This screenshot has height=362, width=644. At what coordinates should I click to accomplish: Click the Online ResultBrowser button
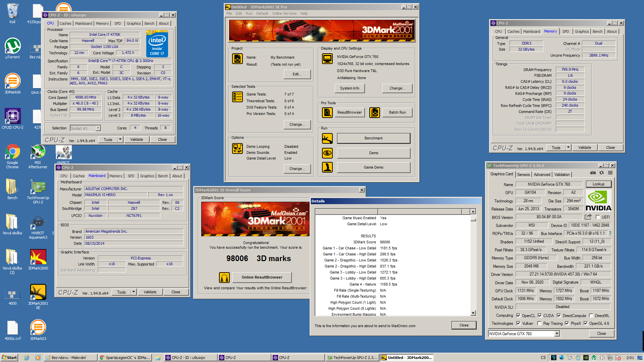(262, 278)
